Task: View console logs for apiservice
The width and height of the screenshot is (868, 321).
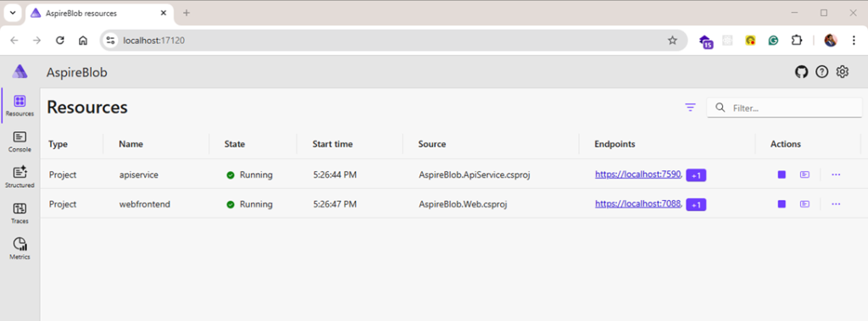Action: [805, 174]
